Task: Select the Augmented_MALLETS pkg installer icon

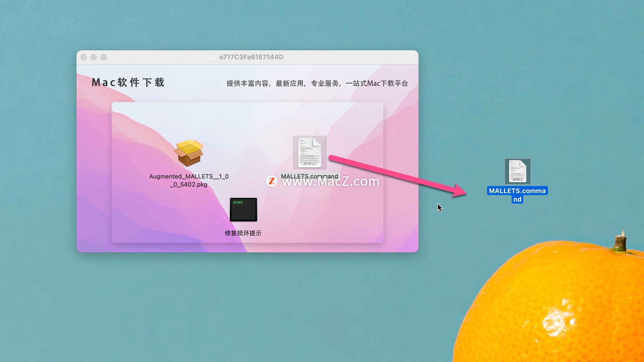Action: click(189, 153)
